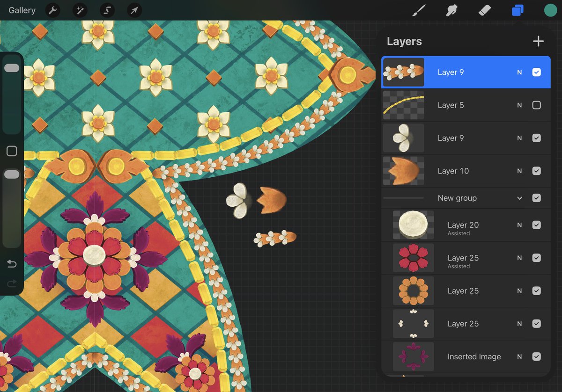Select the "New group" label
This screenshot has height=392, width=562.
click(457, 198)
